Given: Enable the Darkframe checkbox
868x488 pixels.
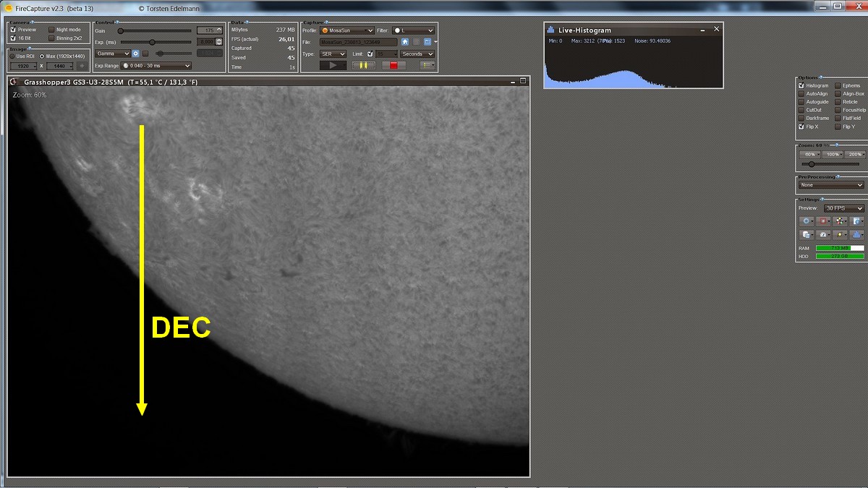Looking at the screenshot, I should click(801, 118).
